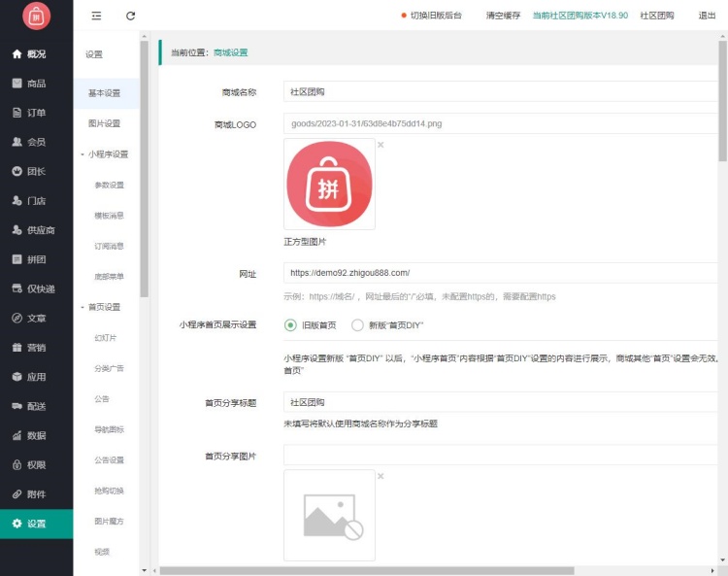Toggle the sidebar collapse hamburger icon
The width and height of the screenshot is (728, 576).
pos(96,16)
